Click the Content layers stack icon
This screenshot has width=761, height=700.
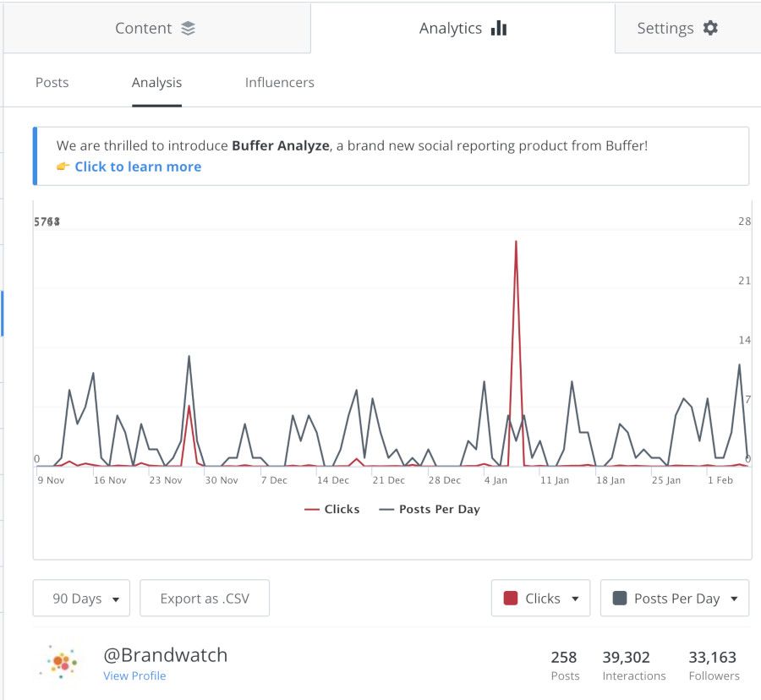tap(188, 28)
